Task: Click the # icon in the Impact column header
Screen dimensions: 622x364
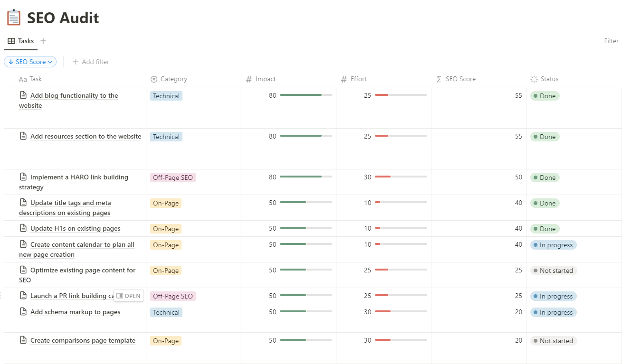Action: pyautogui.click(x=249, y=79)
